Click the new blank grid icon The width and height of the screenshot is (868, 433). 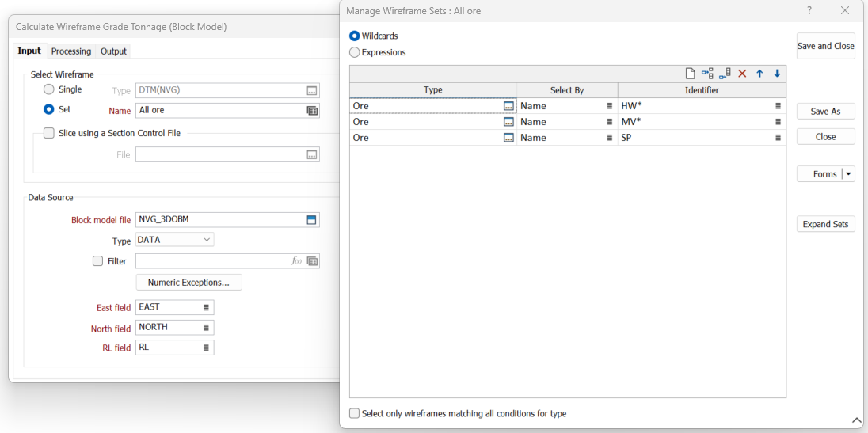(x=690, y=74)
